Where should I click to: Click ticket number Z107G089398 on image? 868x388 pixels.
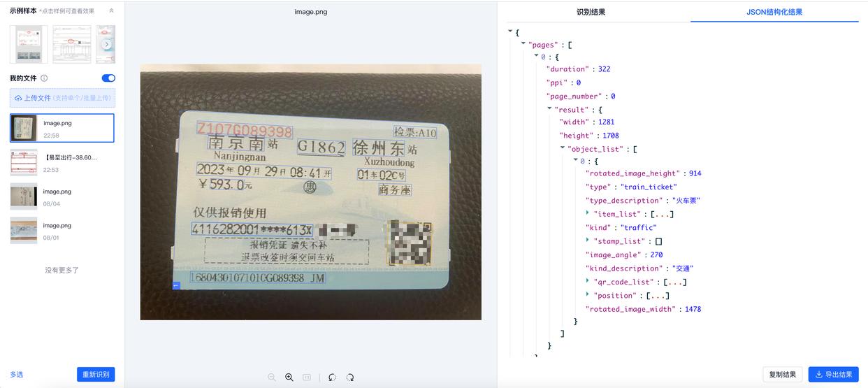point(244,131)
